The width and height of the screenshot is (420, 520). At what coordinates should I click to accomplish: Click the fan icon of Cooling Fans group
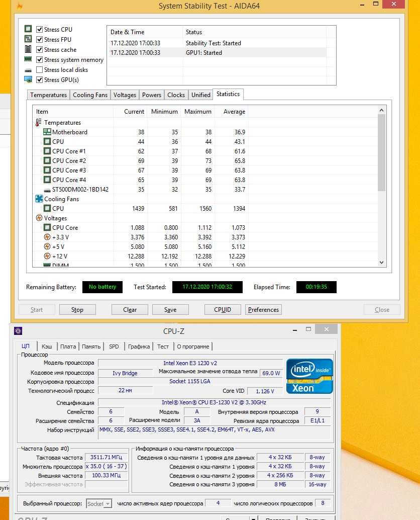click(x=39, y=199)
